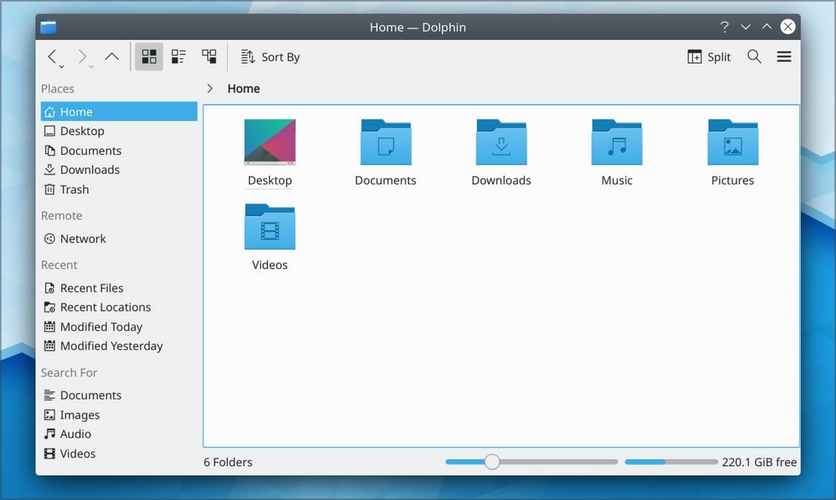The width and height of the screenshot is (836, 500).
Task: Select the Pictures folder icon
Action: click(733, 142)
